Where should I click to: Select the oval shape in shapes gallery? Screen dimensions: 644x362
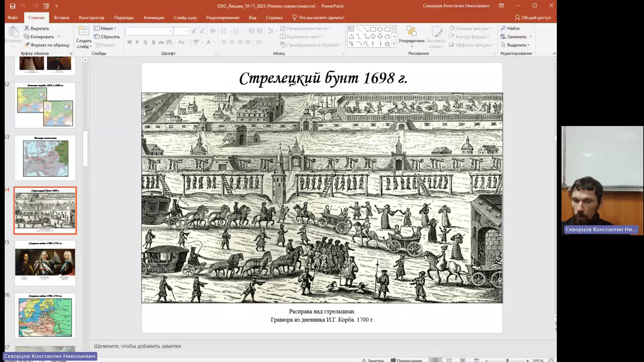[380, 29]
